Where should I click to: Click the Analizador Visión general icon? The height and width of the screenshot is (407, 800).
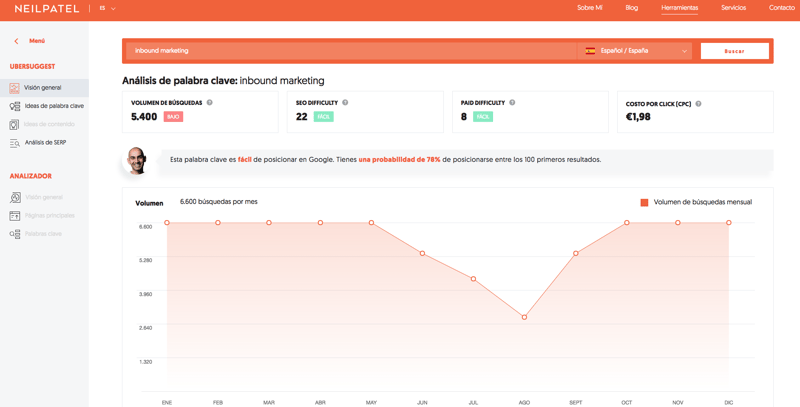pos(15,197)
